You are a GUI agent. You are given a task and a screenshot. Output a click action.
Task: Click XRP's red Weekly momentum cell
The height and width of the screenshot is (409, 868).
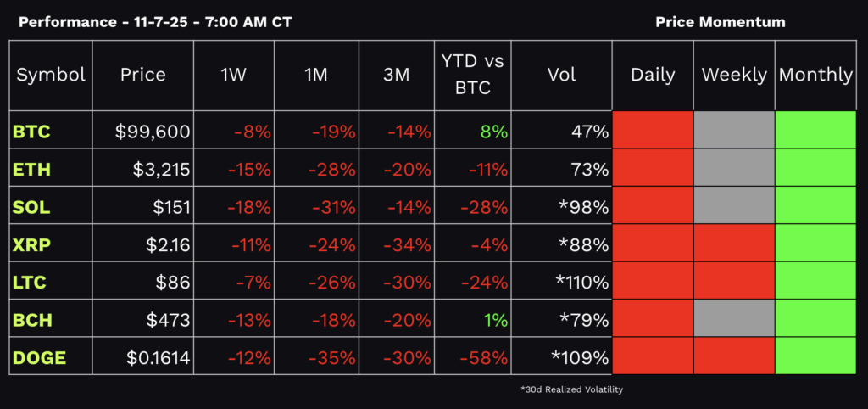click(734, 244)
